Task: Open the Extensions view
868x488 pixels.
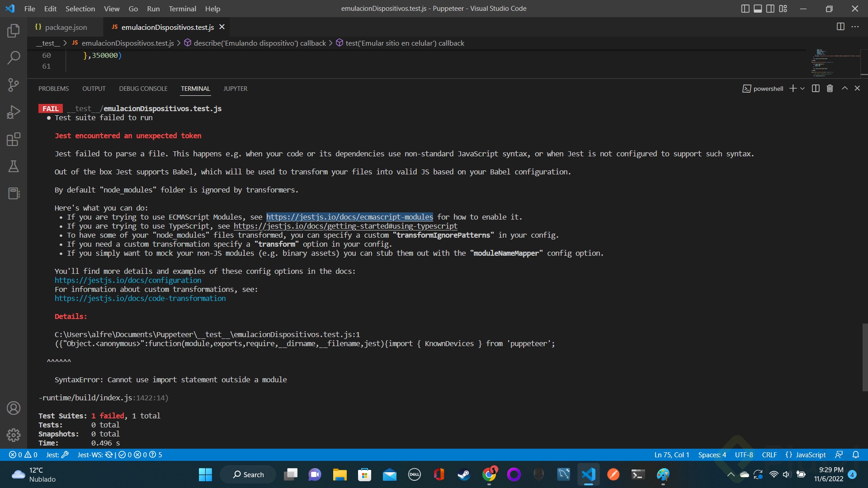Action: pyautogui.click(x=14, y=139)
